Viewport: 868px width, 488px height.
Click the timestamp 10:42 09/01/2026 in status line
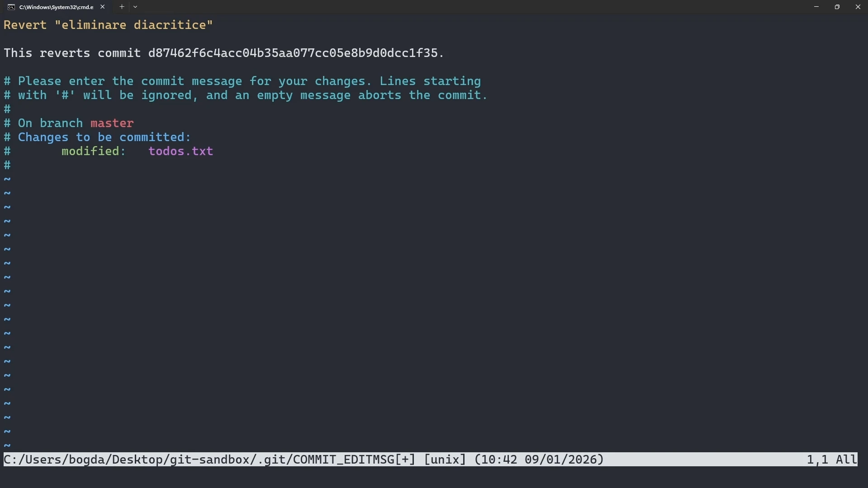click(x=539, y=460)
